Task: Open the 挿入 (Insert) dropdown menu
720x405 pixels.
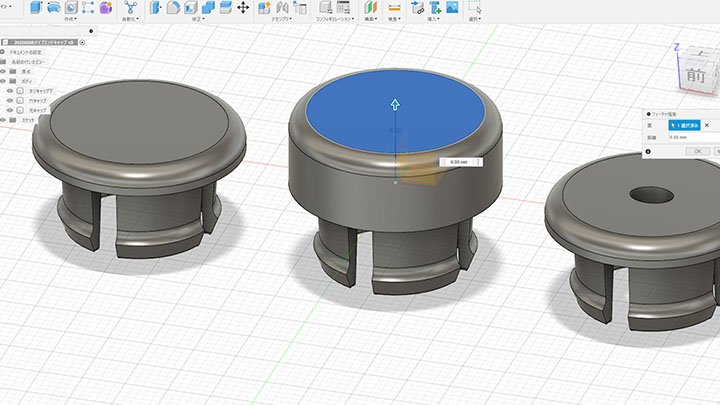Action: (x=433, y=19)
